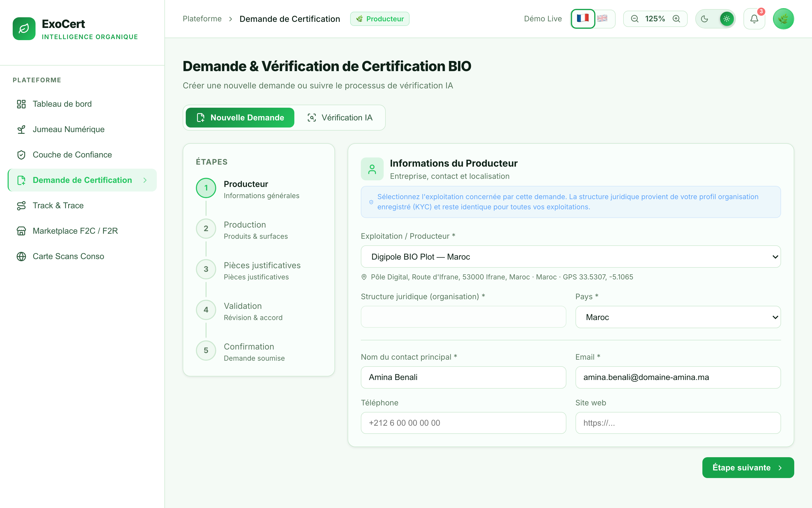Viewport: 812px width, 508px height.
Task: Click the Carte Scans Conso globe icon
Action: coord(21,256)
